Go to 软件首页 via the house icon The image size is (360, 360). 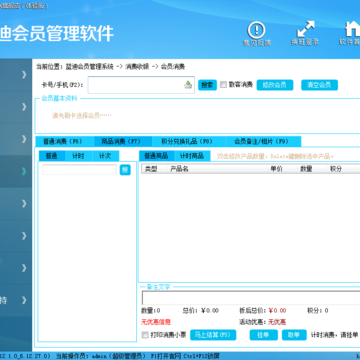click(353, 29)
